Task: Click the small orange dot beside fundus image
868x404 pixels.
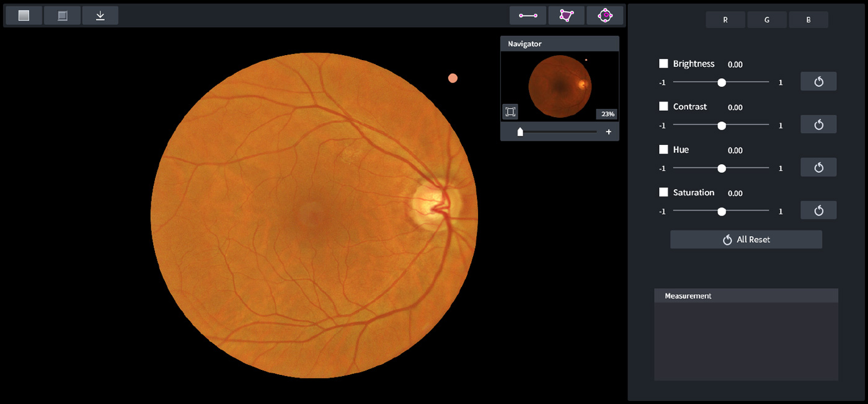Action: (453, 78)
